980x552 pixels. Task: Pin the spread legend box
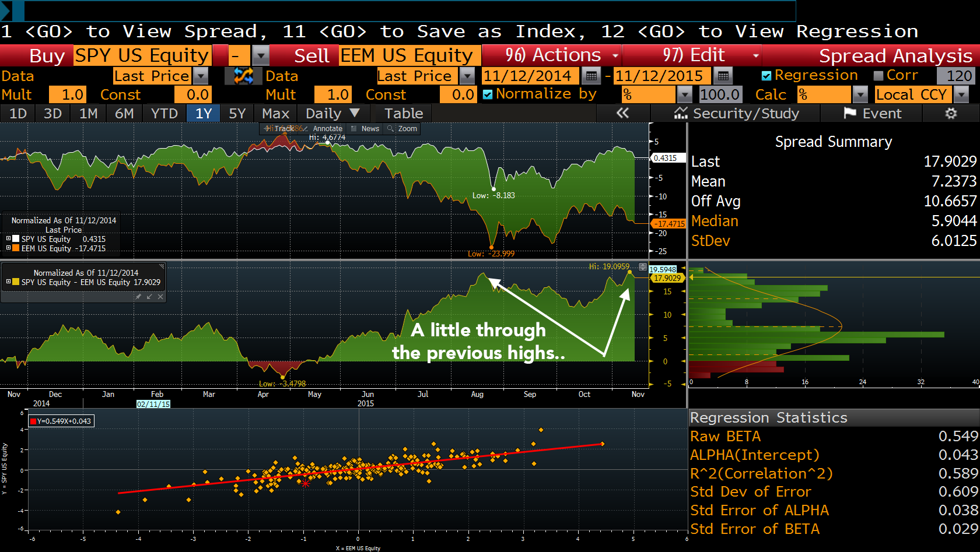pyautogui.click(x=138, y=297)
